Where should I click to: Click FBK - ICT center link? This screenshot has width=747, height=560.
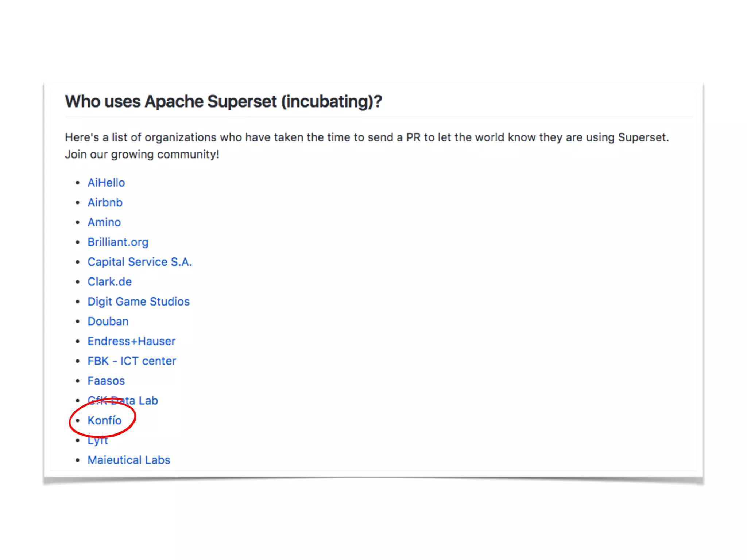tap(132, 361)
